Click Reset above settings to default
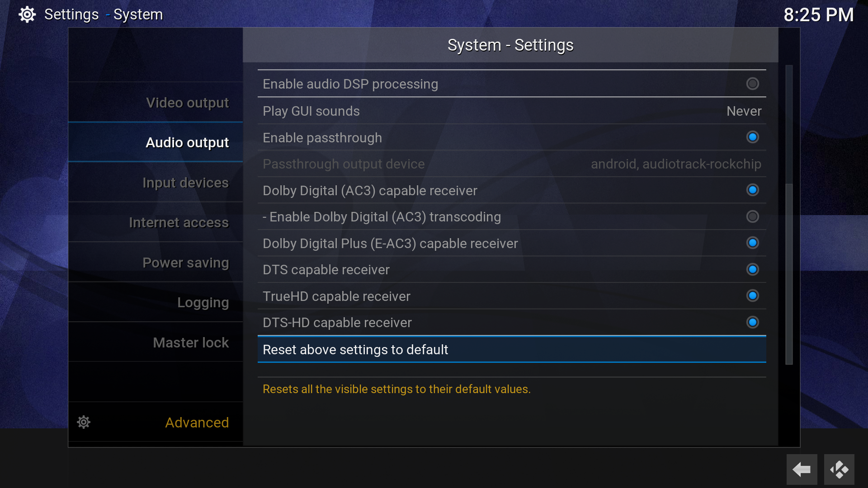 tap(511, 350)
